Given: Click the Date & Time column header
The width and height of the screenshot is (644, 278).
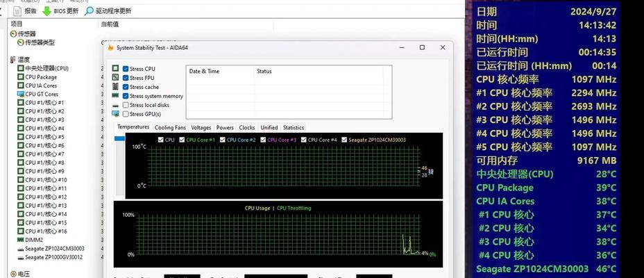Looking at the screenshot, I should click(204, 71).
